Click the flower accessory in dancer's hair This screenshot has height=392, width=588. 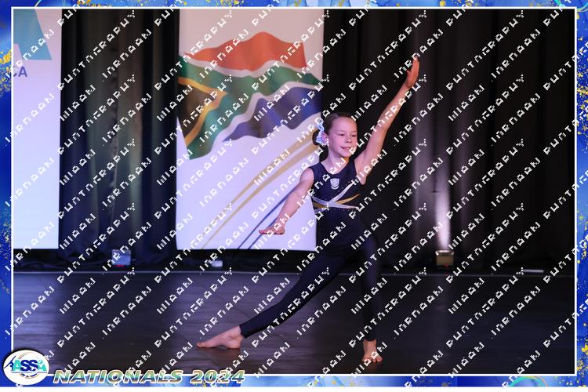click(321, 133)
